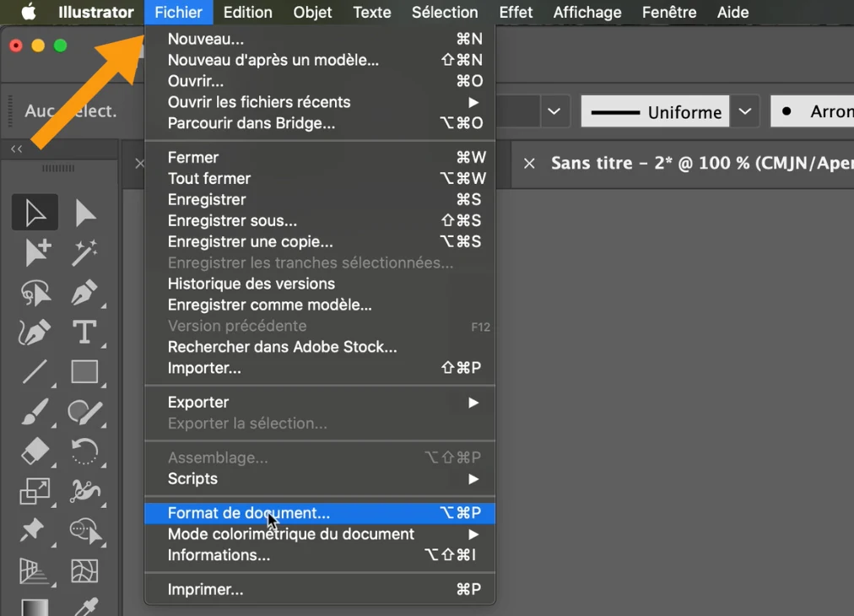The height and width of the screenshot is (616, 854).
Task: Select the Type tool
Action: pyautogui.click(x=85, y=332)
